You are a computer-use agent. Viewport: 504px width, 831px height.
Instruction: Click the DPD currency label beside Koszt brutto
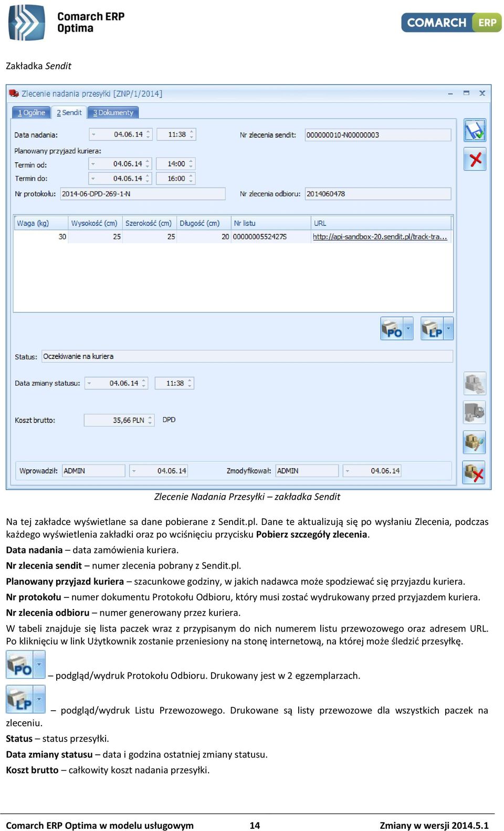click(x=169, y=420)
